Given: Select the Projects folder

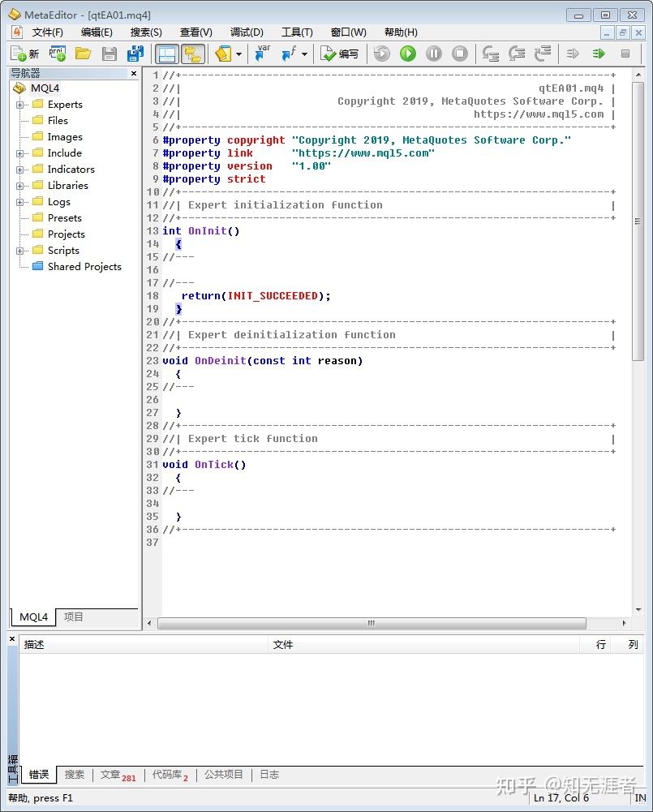Looking at the screenshot, I should coord(66,234).
